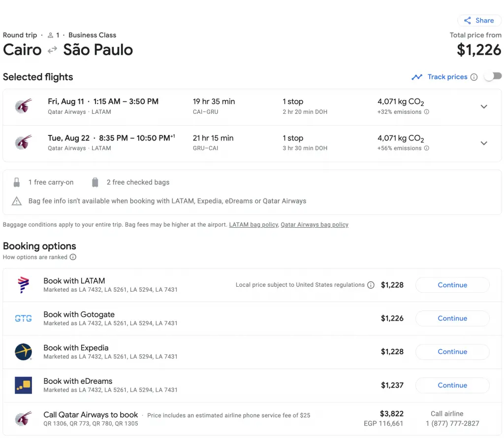Click the 'How options are ranked' info icon

[x=73, y=257]
